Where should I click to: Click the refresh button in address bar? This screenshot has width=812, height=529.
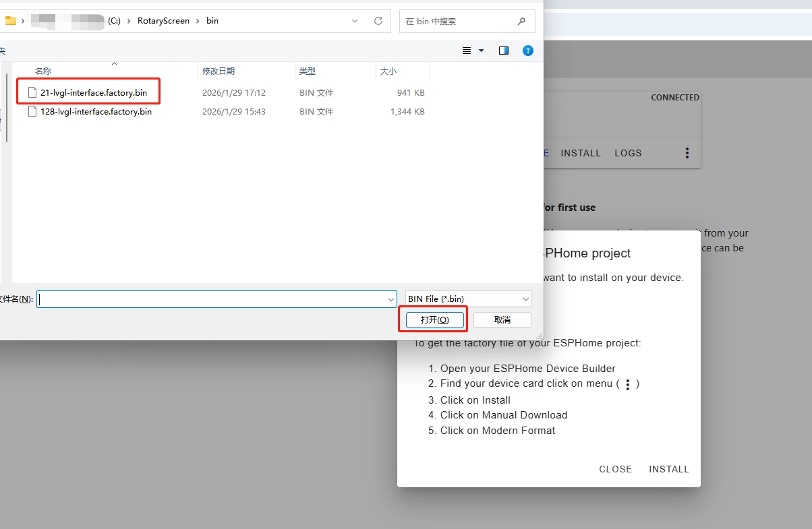pos(378,21)
